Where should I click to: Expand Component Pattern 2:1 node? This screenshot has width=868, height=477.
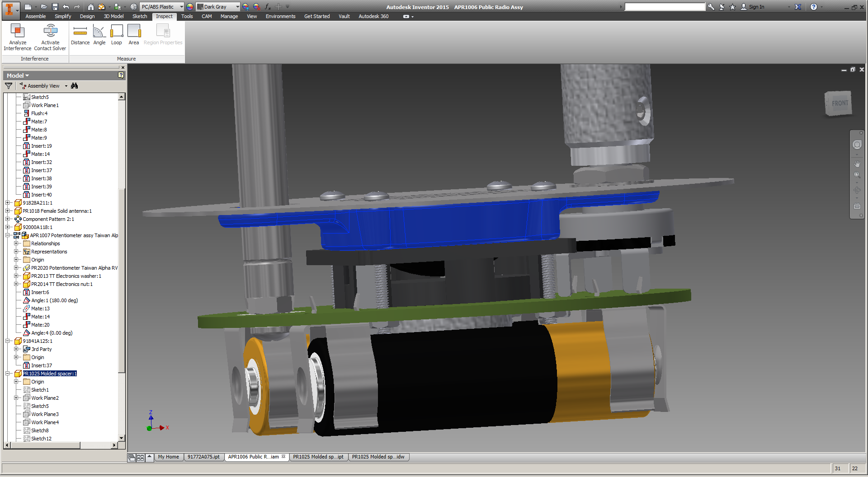point(7,219)
